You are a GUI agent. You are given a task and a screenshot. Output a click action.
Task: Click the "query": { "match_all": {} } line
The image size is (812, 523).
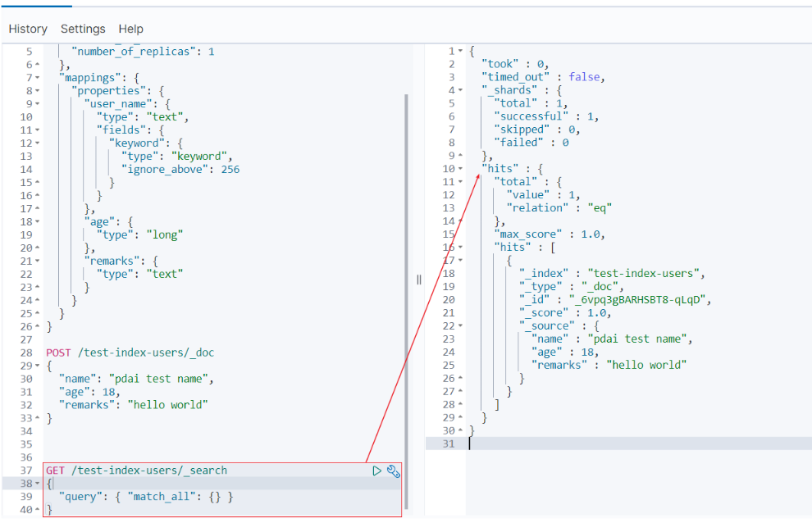(x=146, y=497)
